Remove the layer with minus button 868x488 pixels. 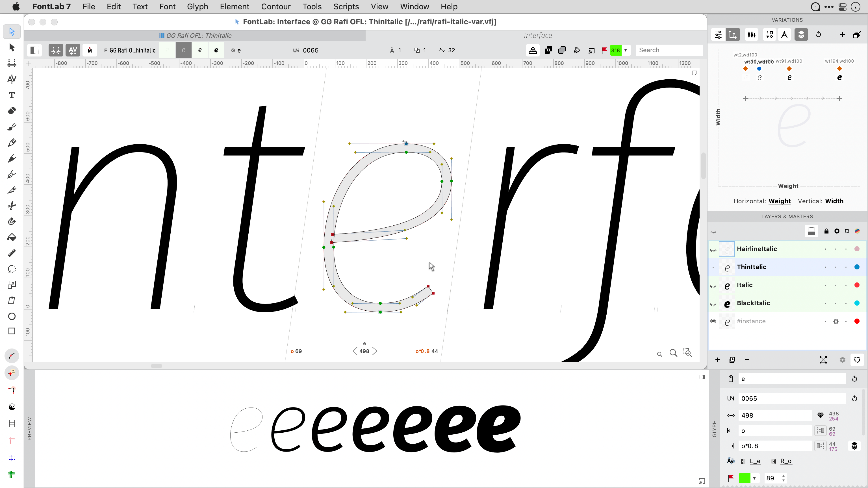(x=747, y=360)
